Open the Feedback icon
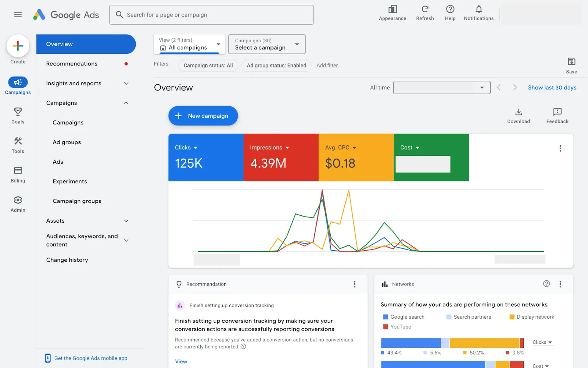The image size is (588, 368). tap(557, 112)
